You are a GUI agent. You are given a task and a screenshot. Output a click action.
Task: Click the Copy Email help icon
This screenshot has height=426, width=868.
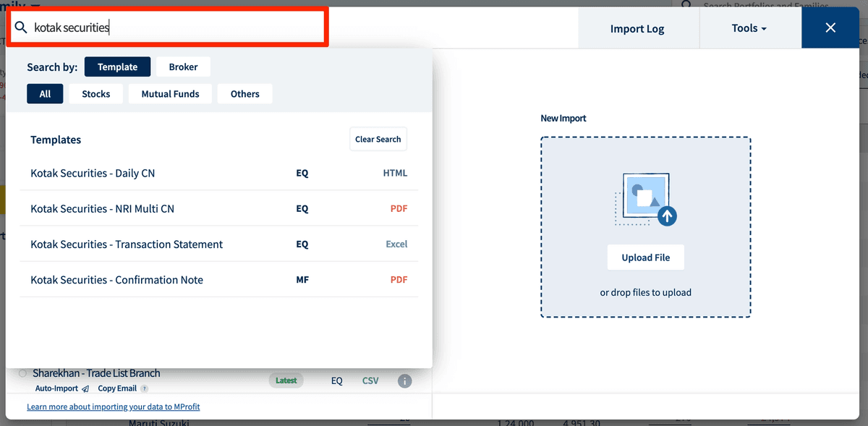coord(145,389)
